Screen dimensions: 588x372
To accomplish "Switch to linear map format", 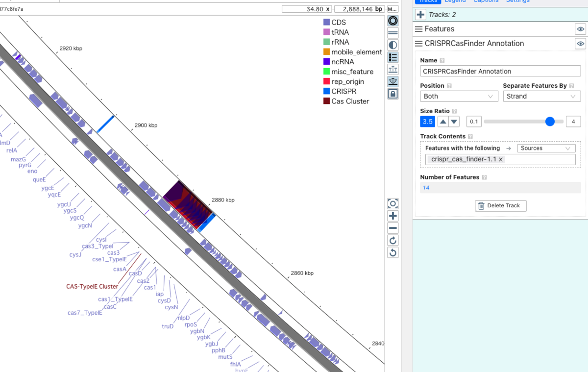I will tap(392, 33).
